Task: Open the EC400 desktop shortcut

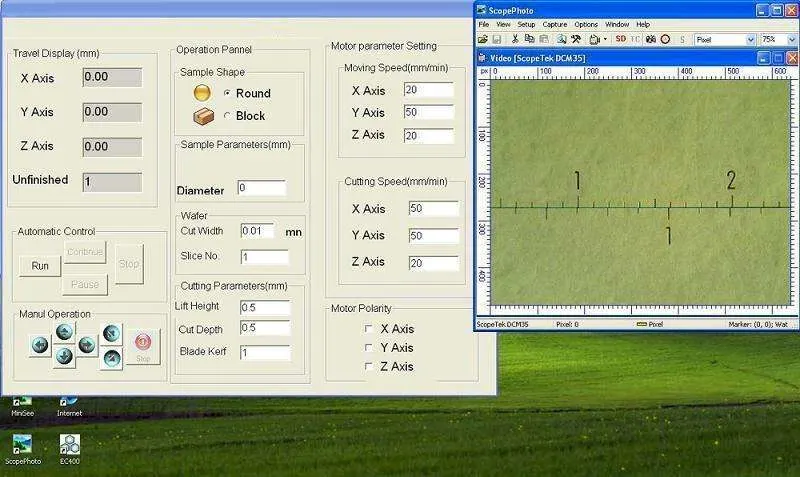Action: [x=70, y=446]
